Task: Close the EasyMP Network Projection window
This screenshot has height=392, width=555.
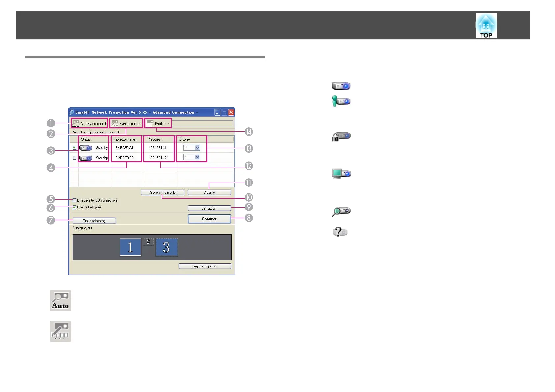Action: pyautogui.click(x=231, y=112)
